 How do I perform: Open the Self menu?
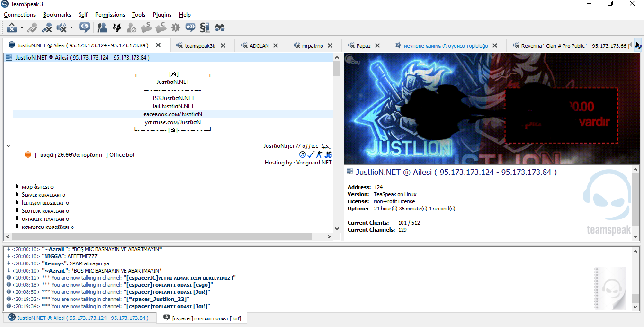[83, 15]
